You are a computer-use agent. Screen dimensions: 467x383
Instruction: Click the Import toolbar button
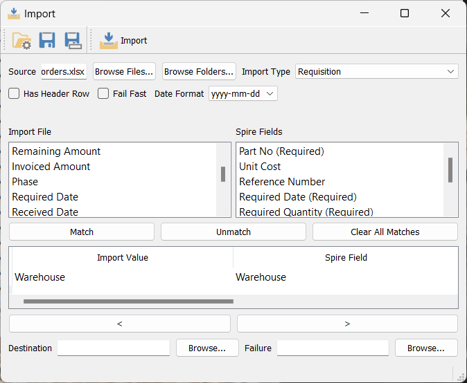coord(123,41)
